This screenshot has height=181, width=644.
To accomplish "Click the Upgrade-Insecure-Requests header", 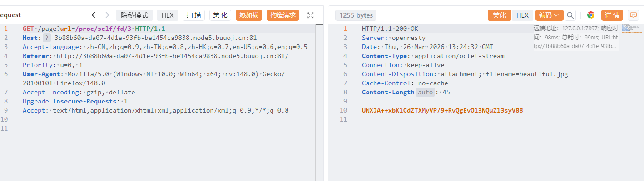I will 75,101.
